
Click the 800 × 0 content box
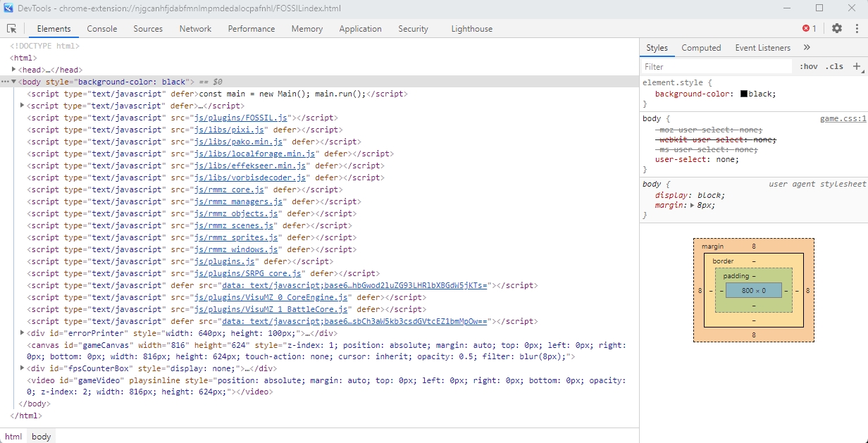click(x=753, y=290)
